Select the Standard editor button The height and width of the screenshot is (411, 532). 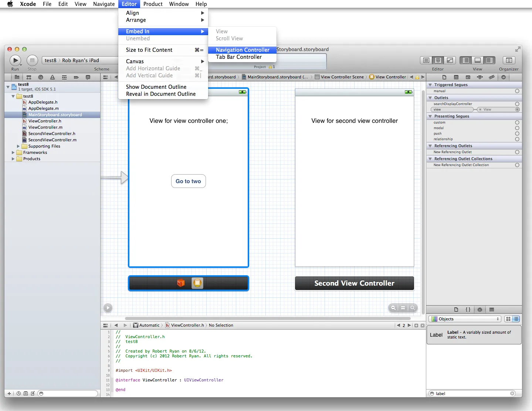pyautogui.click(x=426, y=60)
